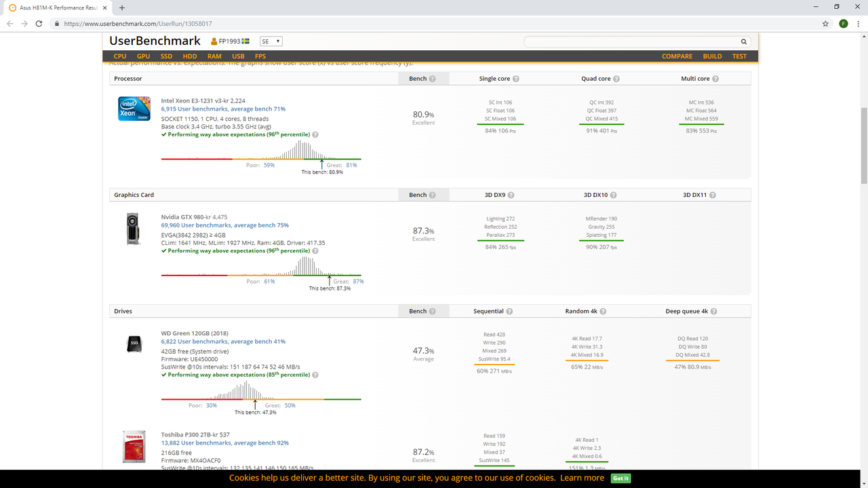Open Chrome three-dot menu
The width and height of the screenshot is (868, 488).
[x=859, y=23]
